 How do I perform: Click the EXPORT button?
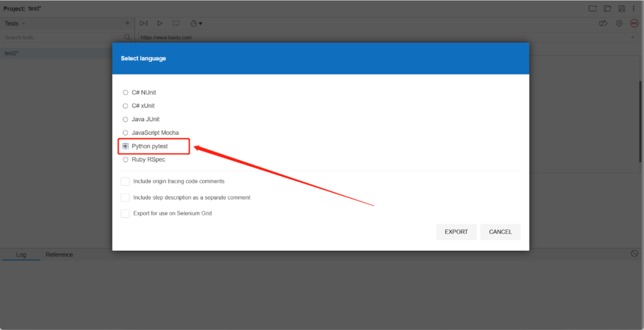point(456,232)
